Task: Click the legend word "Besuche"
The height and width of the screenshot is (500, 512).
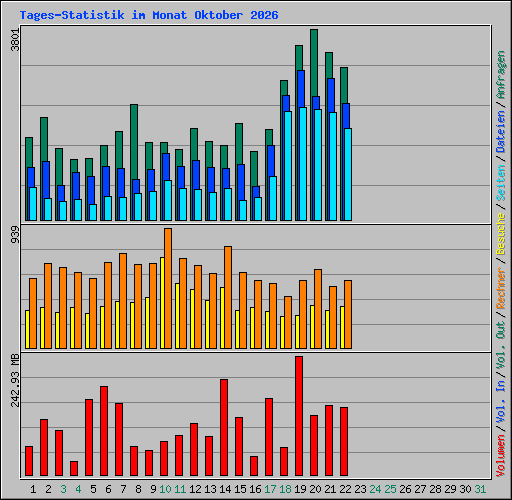Action: (x=501, y=234)
